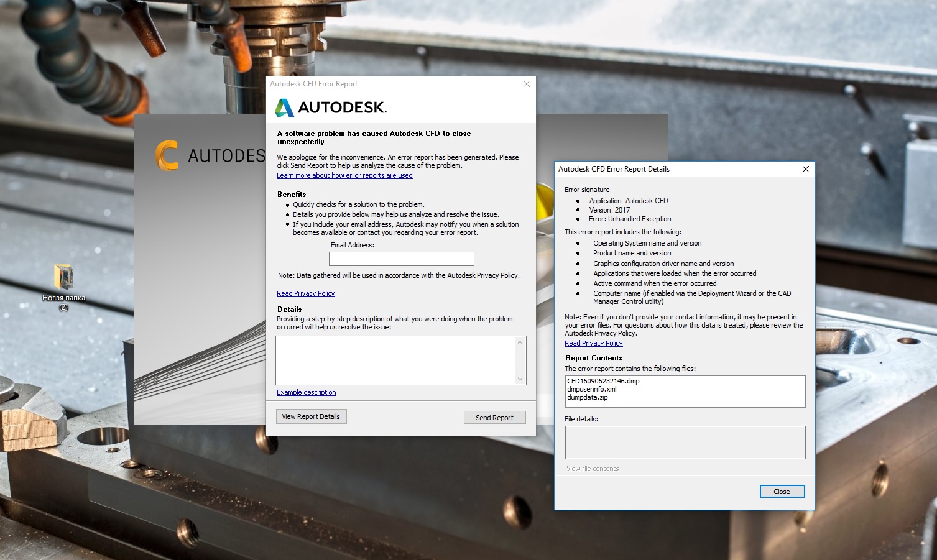The height and width of the screenshot is (560, 937).
Task: Select dmpuserinfo.xml in report files list
Action: pyautogui.click(x=592, y=389)
